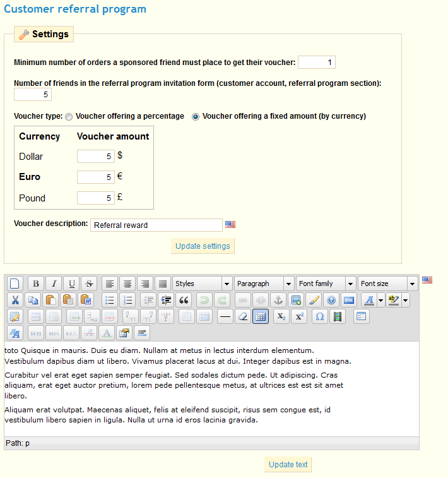The height and width of the screenshot is (478, 448).
Task: Remove formatting with eraser icon
Action: pyautogui.click(x=243, y=316)
